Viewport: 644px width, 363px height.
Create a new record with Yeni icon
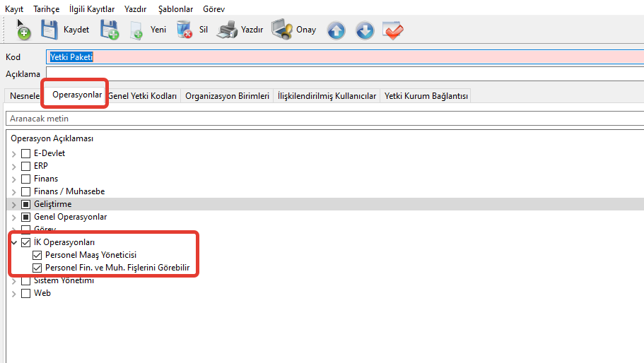click(136, 30)
